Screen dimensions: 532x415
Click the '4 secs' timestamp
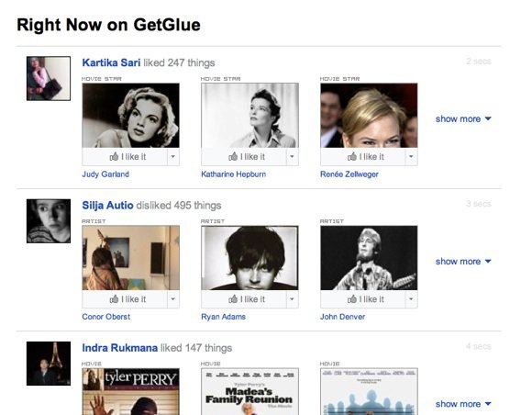click(479, 346)
